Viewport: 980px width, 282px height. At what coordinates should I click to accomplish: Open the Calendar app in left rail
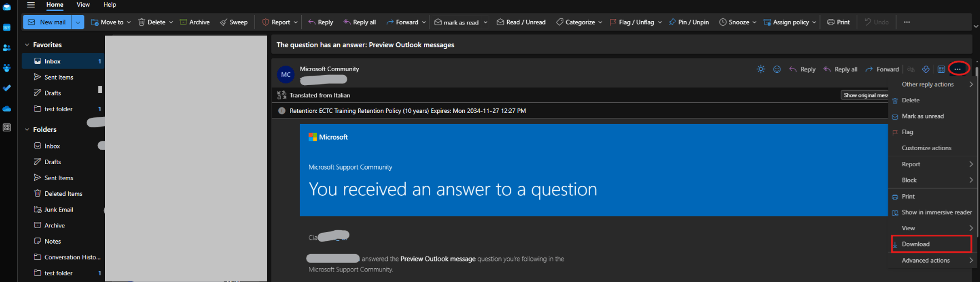click(7, 27)
